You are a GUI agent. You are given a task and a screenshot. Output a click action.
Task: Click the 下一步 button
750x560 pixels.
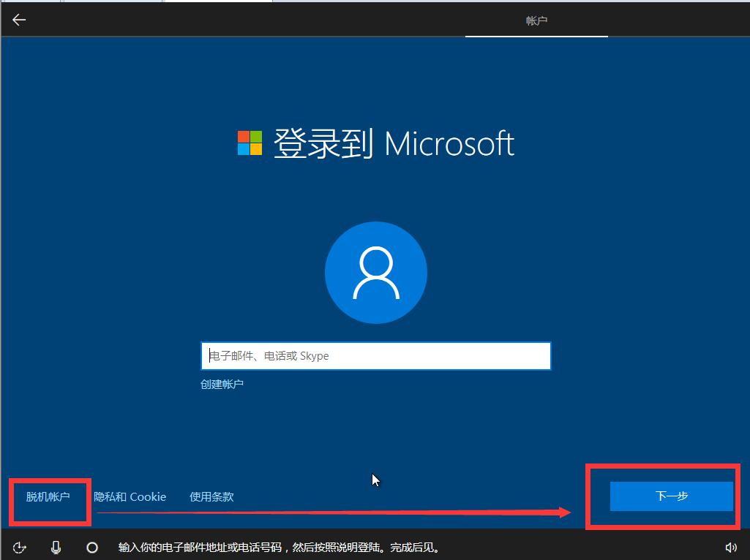click(x=672, y=496)
